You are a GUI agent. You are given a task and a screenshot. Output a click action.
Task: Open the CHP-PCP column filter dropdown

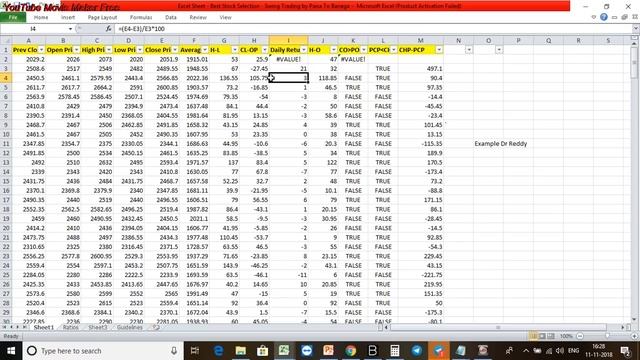pyautogui.click(x=439, y=50)
